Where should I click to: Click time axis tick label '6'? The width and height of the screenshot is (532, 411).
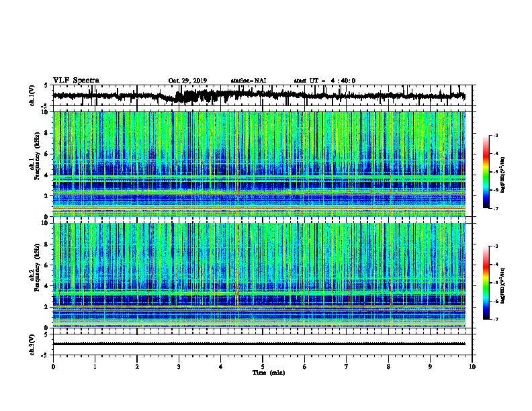(x=305, y=367)
